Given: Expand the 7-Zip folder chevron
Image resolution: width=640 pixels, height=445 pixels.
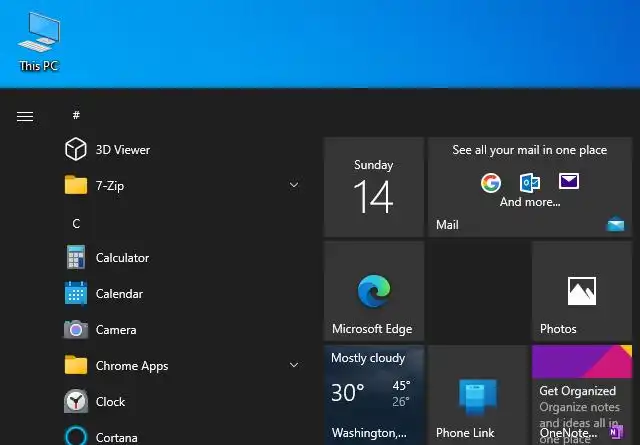Looking at the screenshot, I should click(294, 185).
